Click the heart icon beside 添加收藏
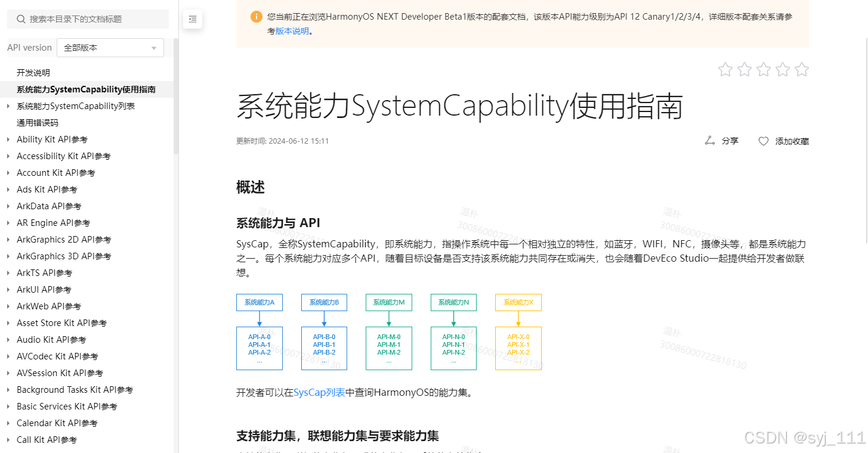The image size is (868, 453). pos(764,141)
